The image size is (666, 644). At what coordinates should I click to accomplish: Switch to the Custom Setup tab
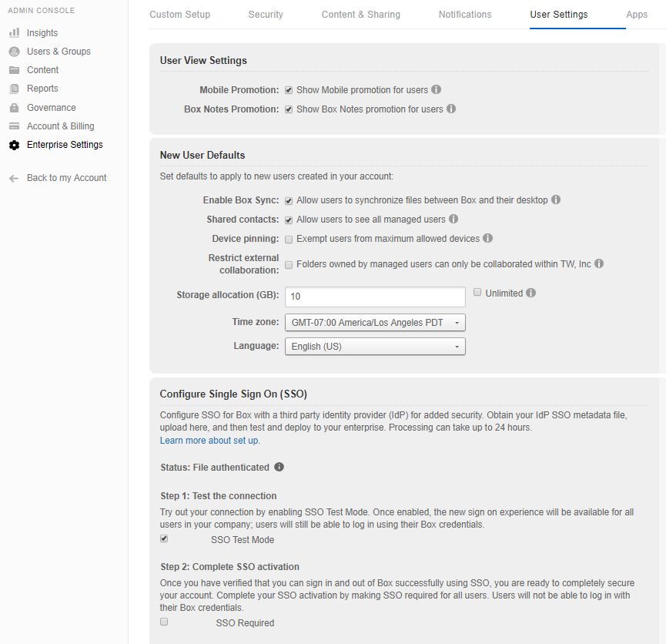pos(179,15)
